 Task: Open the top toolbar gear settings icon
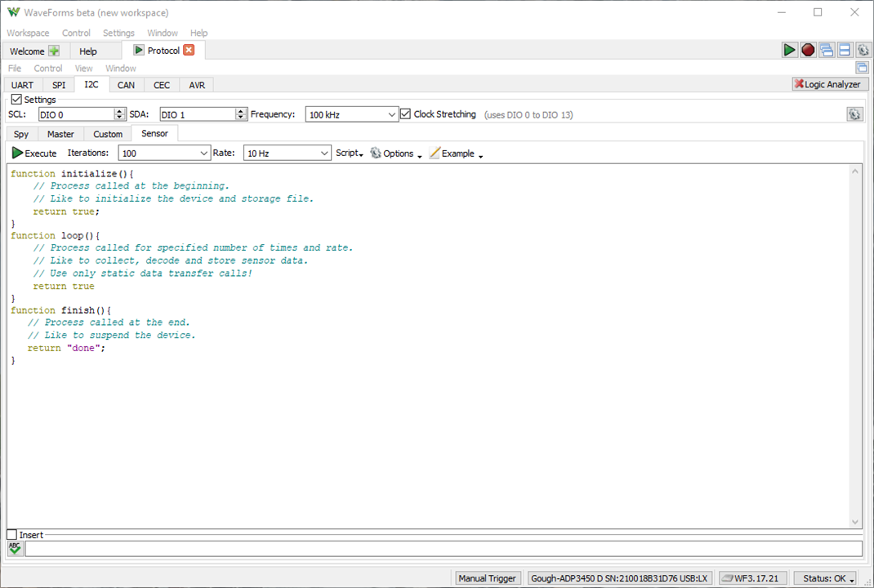(863, 50)
